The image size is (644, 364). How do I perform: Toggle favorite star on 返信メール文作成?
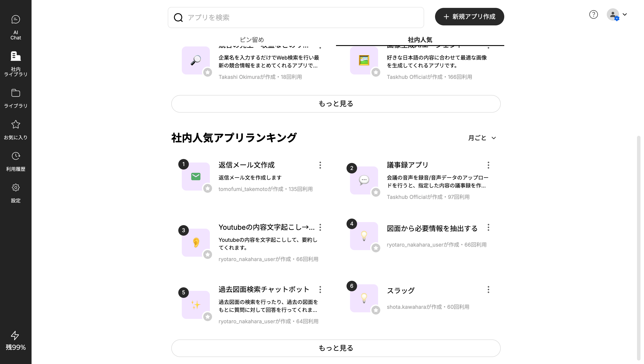tap(207, 189)
